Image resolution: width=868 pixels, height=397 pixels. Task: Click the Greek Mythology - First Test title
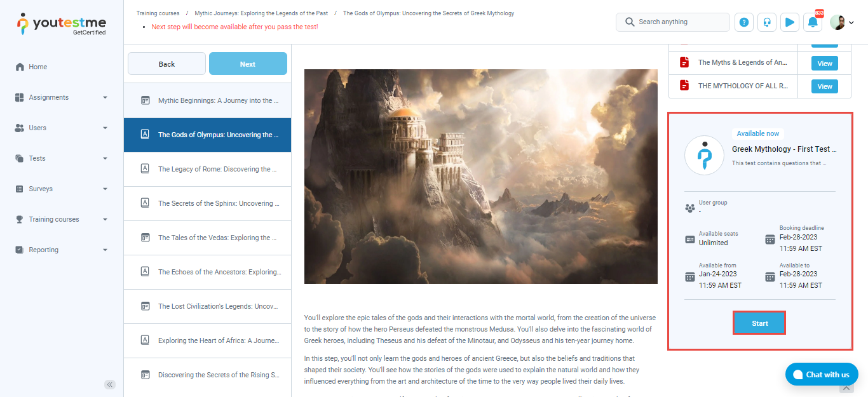pyautogui.click(x=784, y=149)
